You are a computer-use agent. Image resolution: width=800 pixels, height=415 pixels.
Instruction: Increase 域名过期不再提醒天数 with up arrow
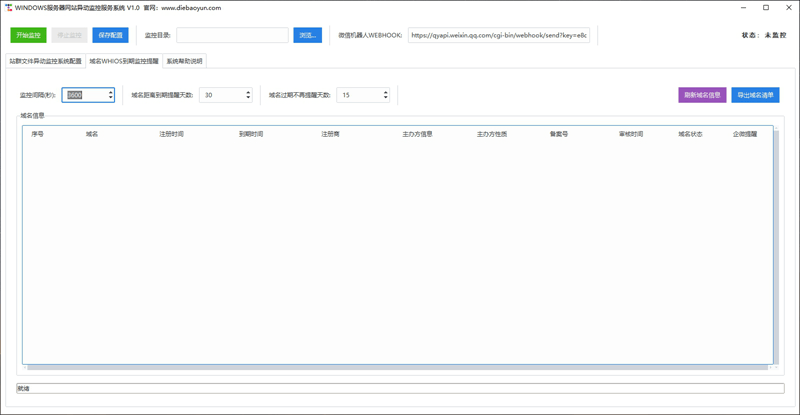(386, 92)
